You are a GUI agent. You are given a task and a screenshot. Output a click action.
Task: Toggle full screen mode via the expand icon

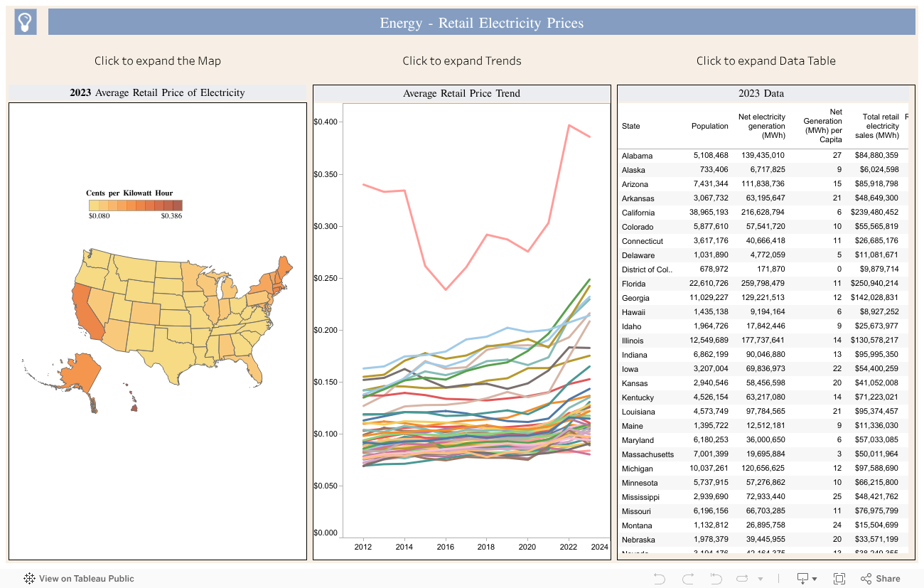840,578
